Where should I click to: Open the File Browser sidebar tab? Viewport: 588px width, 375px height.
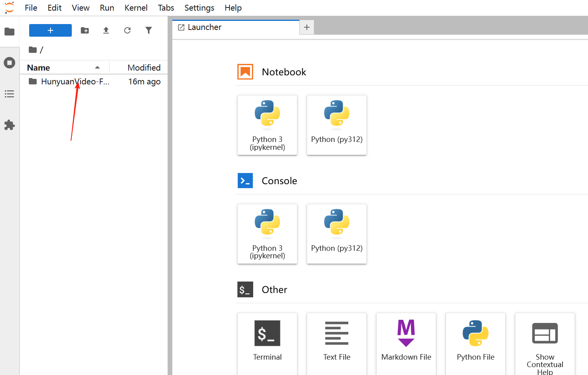point(9,32)
